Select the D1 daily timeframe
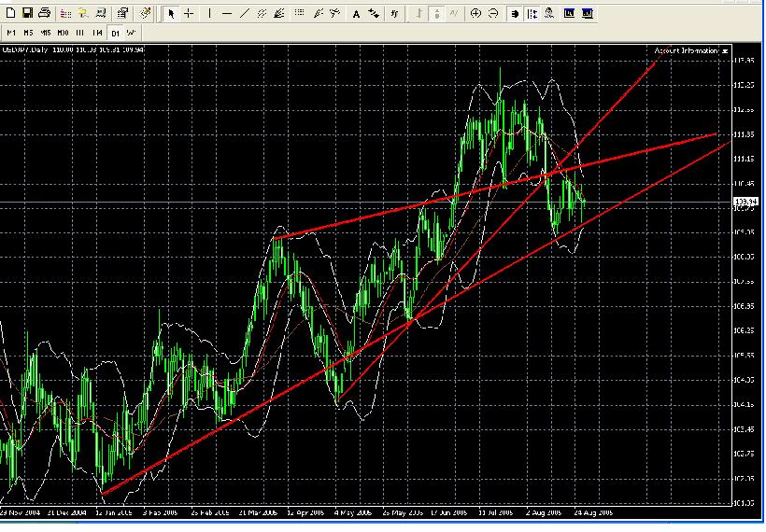 click(115, 34)
